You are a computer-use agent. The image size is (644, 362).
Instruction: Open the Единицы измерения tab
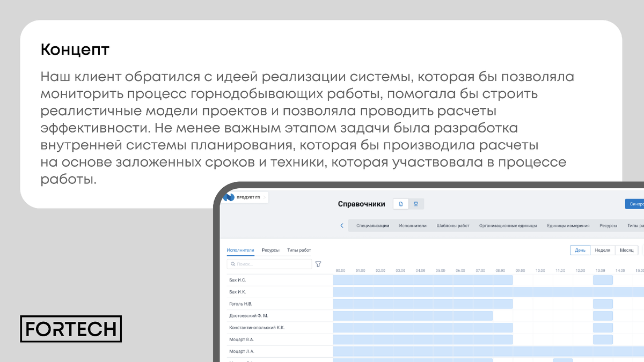click(x=568, y=226)
